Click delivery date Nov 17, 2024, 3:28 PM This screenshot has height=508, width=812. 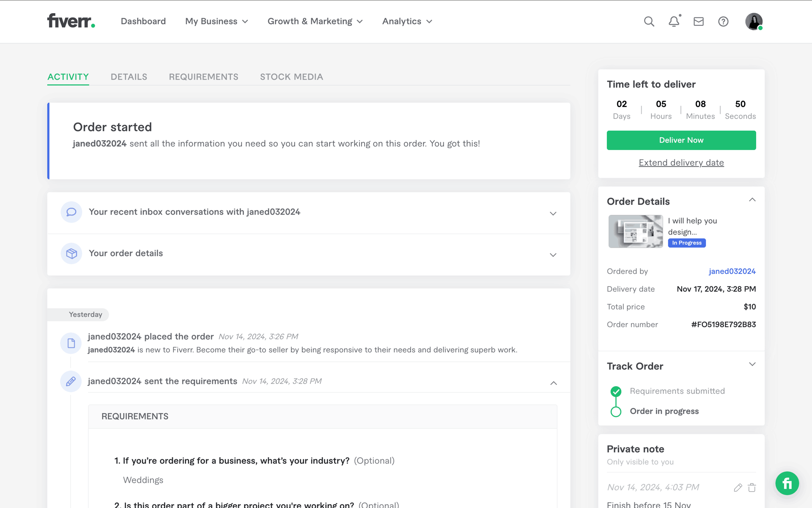pos(716,289)
